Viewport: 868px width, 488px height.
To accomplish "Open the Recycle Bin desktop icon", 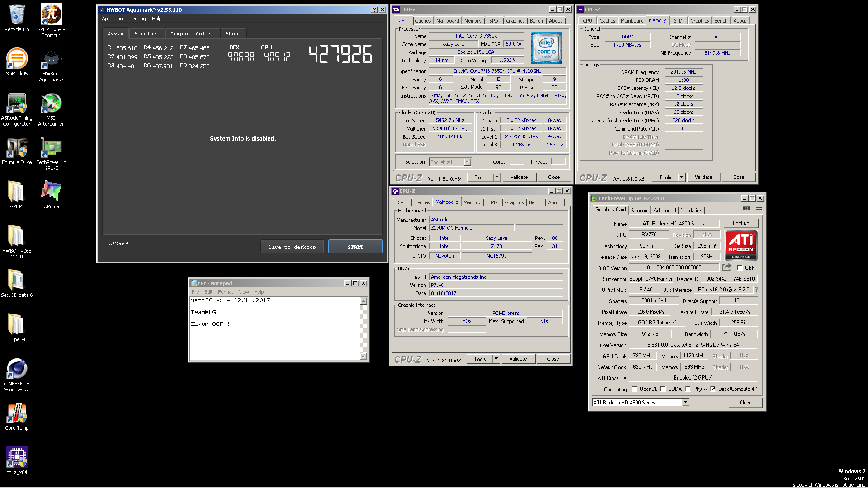I will point(17,18).
